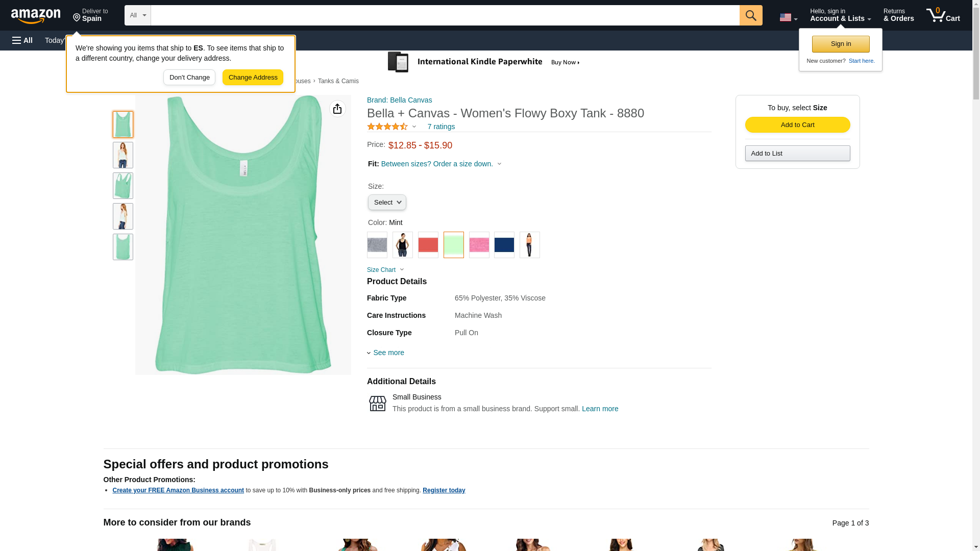Click the Amazon logo
The height and width of the screenshot is (551, 980).
(x=36, y=16)
